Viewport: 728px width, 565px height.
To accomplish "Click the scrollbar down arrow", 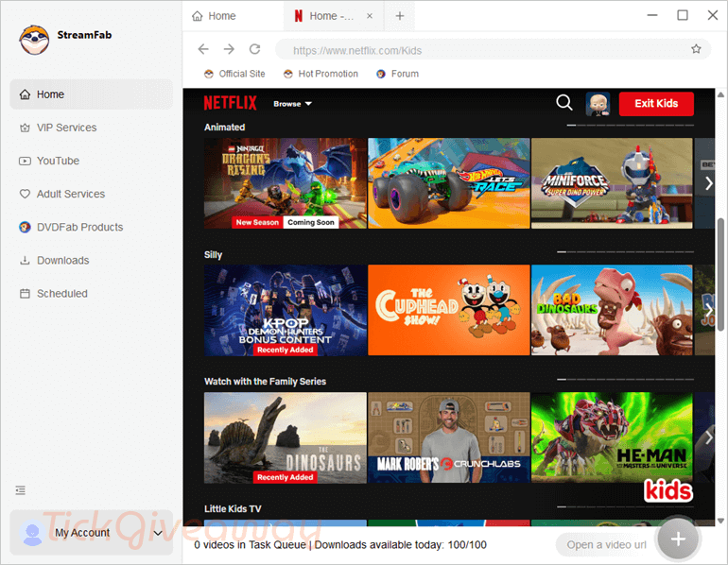I will point(720,521).
